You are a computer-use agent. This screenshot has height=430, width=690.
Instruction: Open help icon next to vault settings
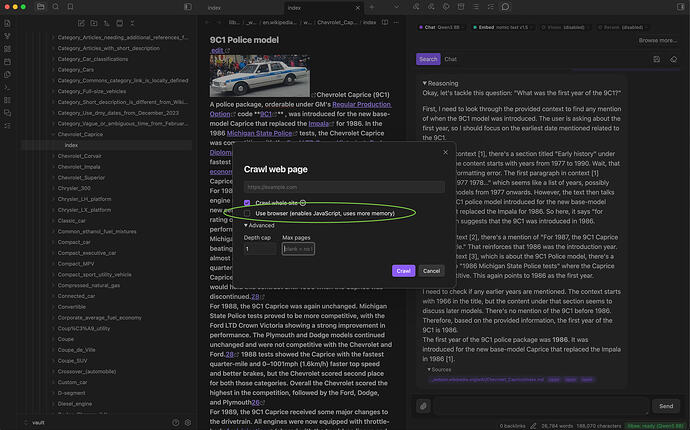176,423
